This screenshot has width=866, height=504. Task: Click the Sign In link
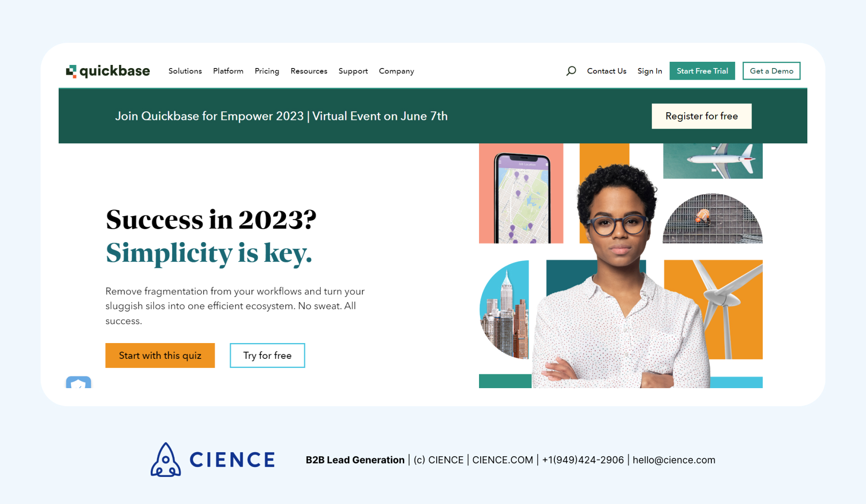coord(649,71)
